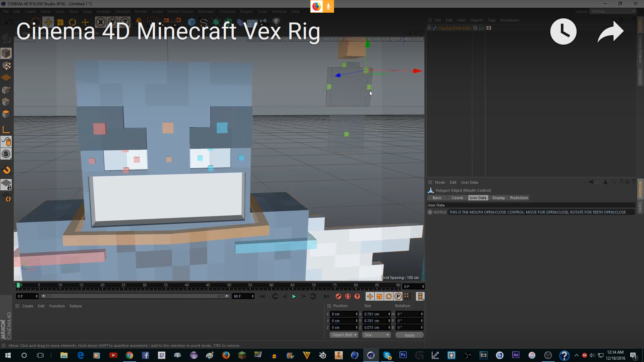Screen dimensions: 644x362
Task: Open Texture menu in Material Manager
Action: [x=75, y=306]
